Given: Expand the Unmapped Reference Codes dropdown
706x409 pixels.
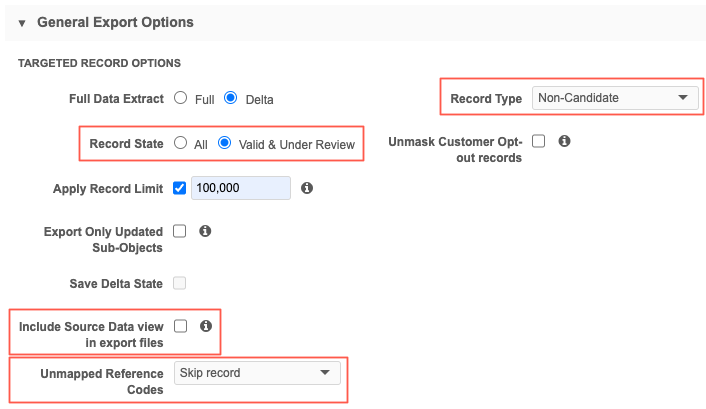Looking at the screenshot, I should tap(257, 373).
